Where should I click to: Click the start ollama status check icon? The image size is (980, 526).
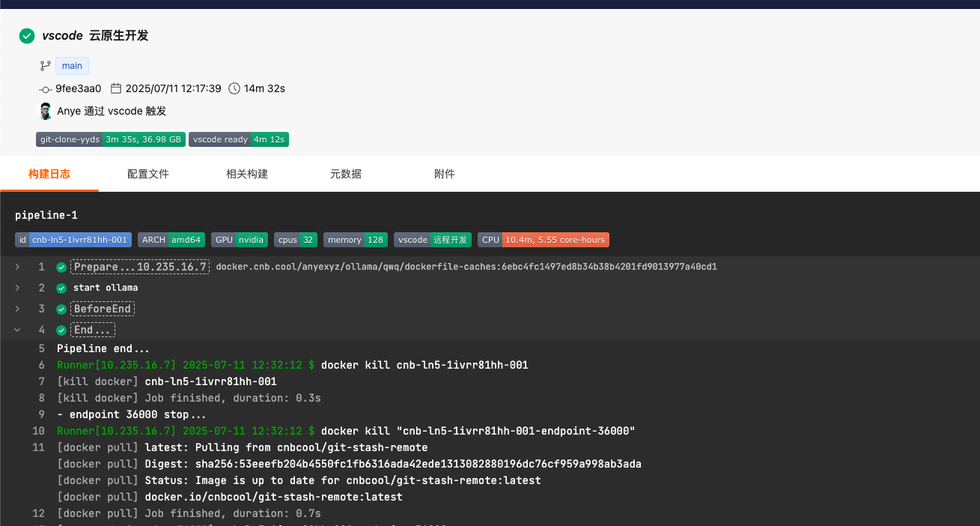61,288
